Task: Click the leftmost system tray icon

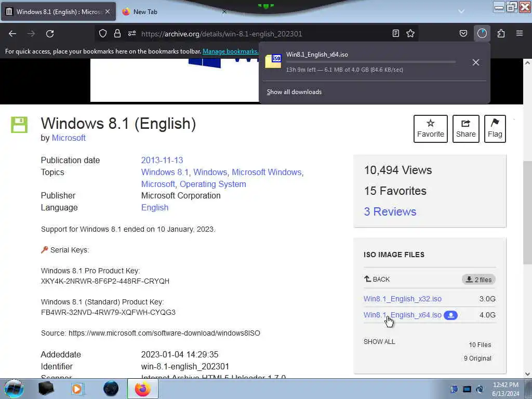Action: click(454, 389)
